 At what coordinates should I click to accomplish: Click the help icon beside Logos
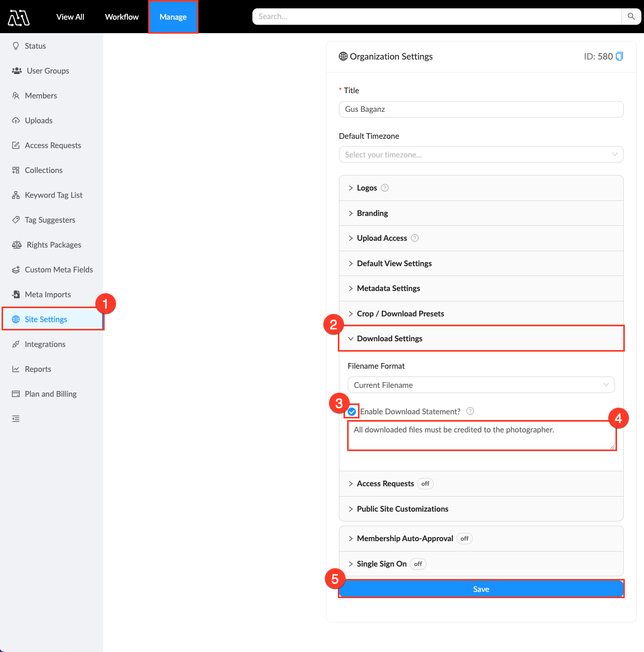[x=384, y=188]
